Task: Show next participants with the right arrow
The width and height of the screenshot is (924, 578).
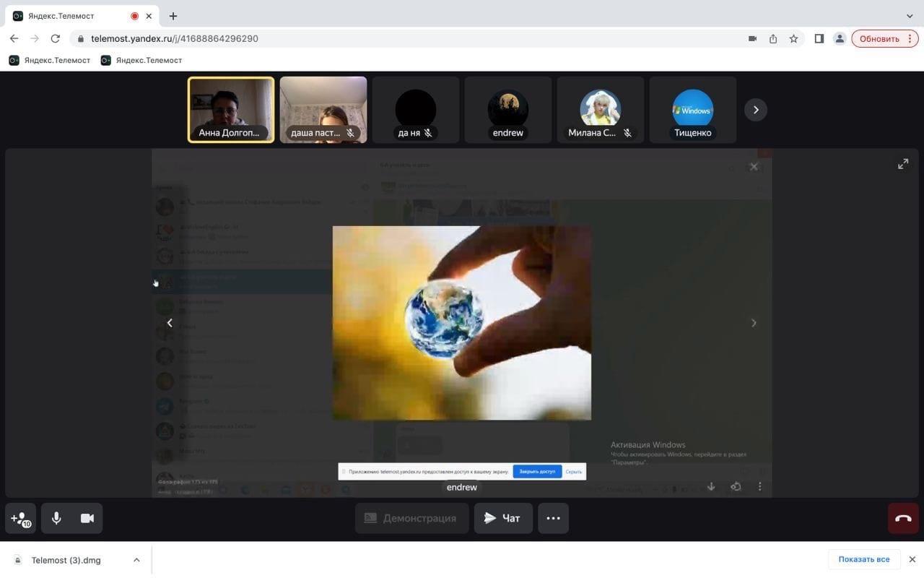Action: (756, 110)
